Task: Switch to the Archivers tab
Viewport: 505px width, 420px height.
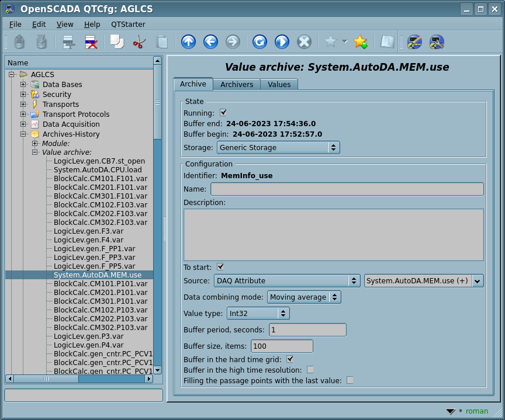Action: (237, 84)
